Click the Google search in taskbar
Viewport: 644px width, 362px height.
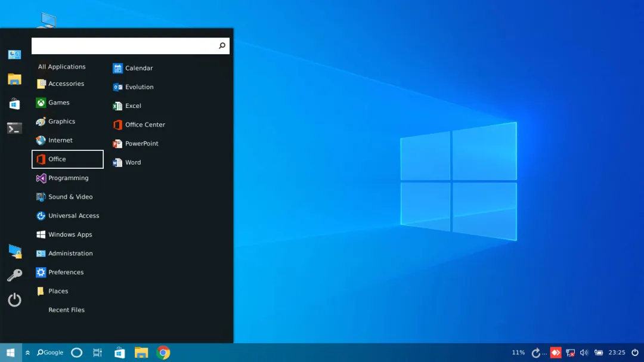point(50,353)
